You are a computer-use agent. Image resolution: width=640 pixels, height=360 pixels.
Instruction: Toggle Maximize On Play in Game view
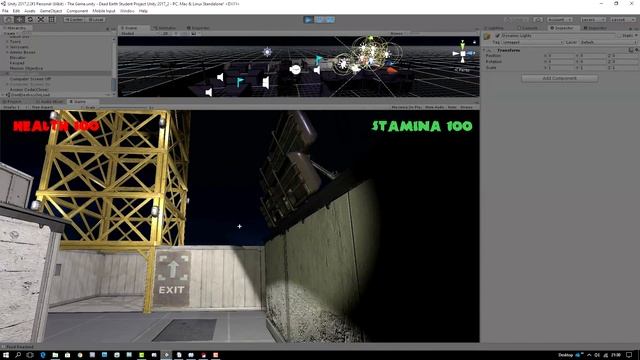tap(406, 107)
